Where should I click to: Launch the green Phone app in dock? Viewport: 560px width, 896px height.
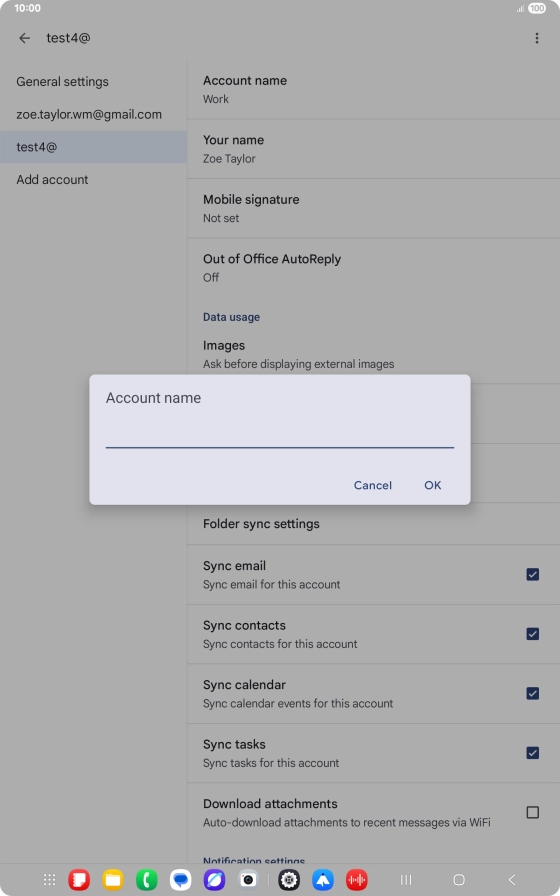(146, 879)
